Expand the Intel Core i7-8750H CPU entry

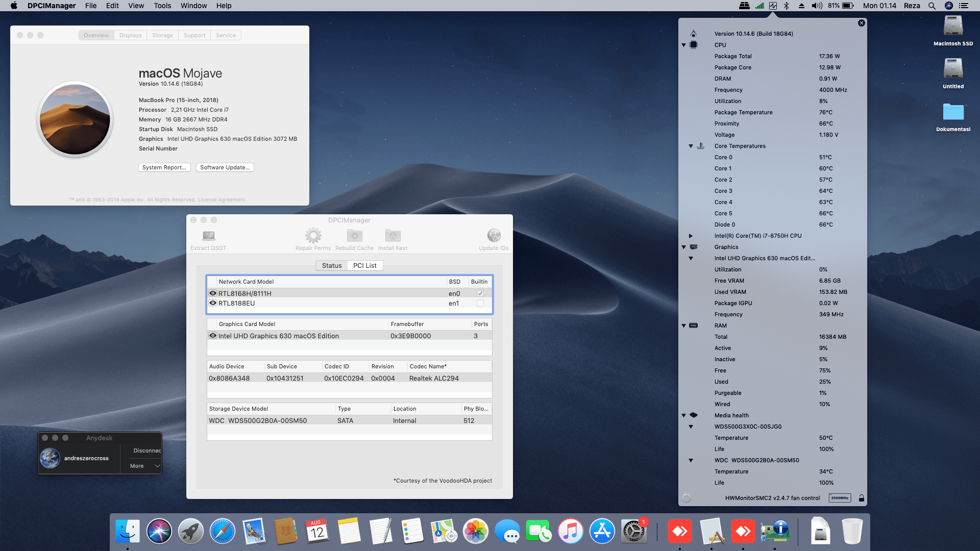point(691,236)
